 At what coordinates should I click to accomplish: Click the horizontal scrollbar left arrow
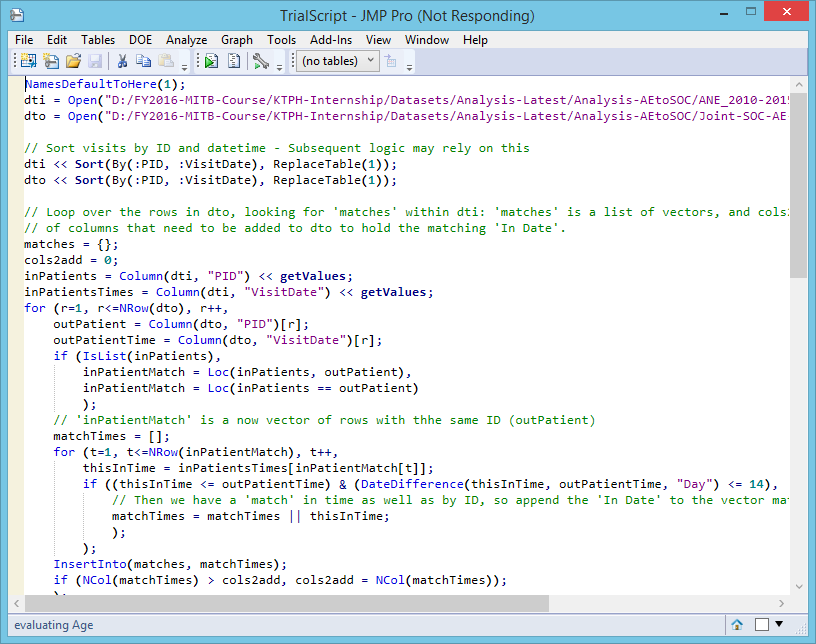(x=17, y=603)
